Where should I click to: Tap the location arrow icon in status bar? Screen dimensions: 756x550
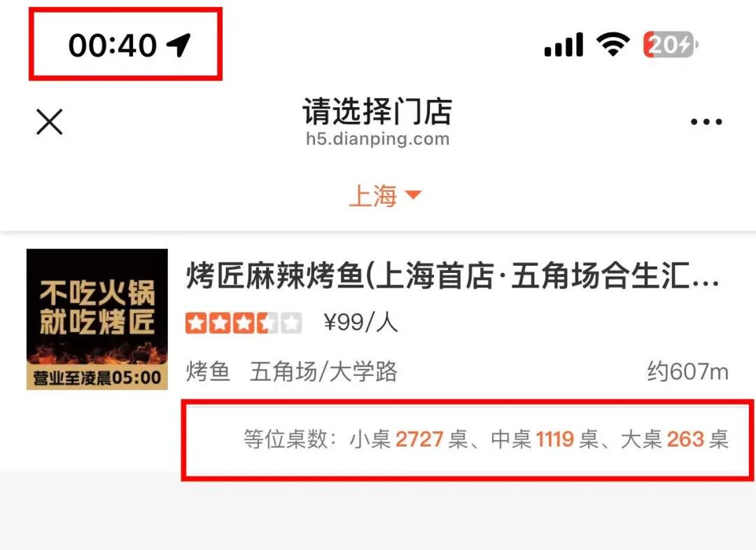click(178, 45)
